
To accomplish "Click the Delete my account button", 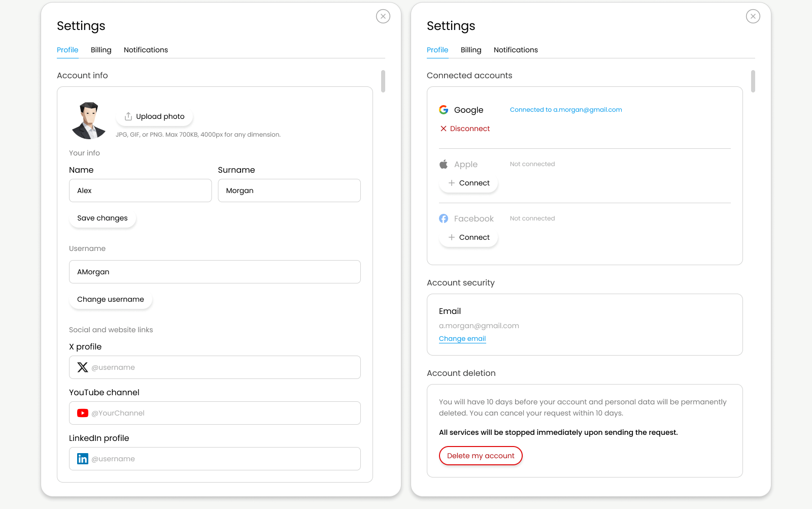I will point(481,456).
